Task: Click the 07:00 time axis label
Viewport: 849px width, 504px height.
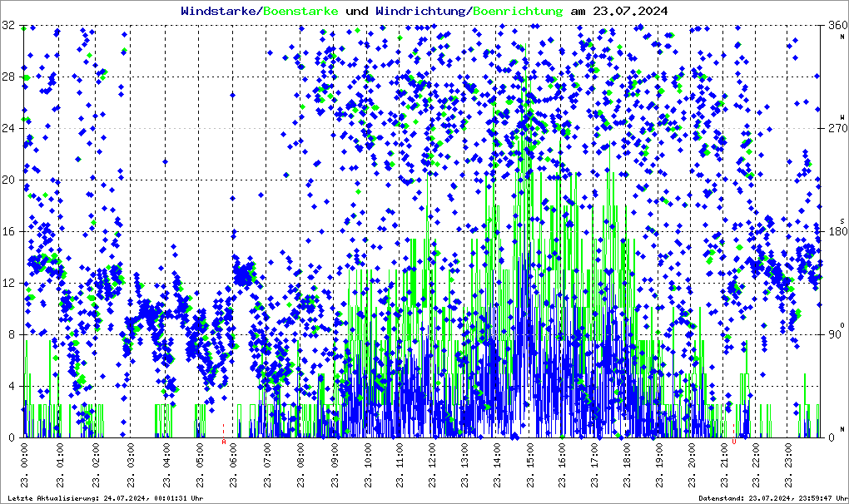Action: (267, 465)
